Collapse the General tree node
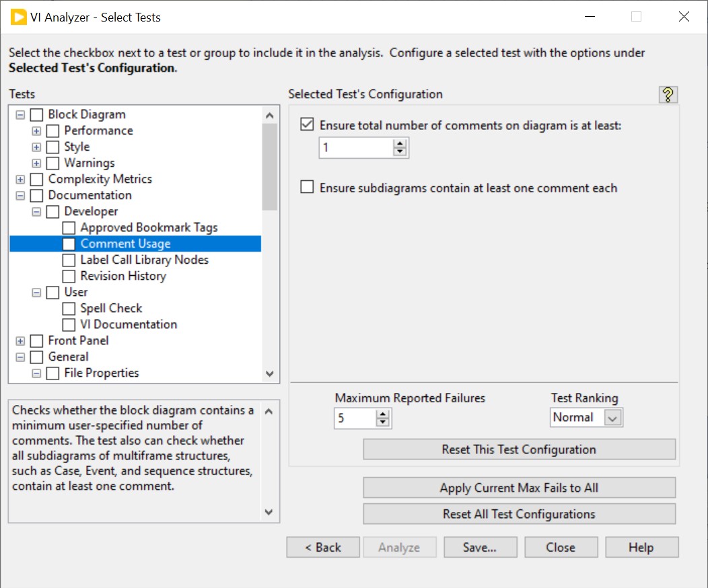The width and height of the screenshot is (708, 588). (20, 357)
